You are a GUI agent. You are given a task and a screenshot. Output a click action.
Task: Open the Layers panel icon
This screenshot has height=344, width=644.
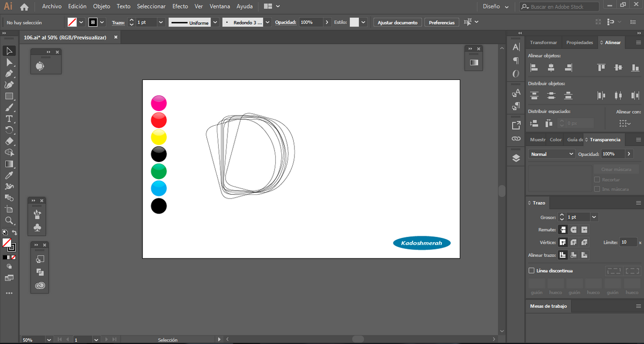click(516, 158)
